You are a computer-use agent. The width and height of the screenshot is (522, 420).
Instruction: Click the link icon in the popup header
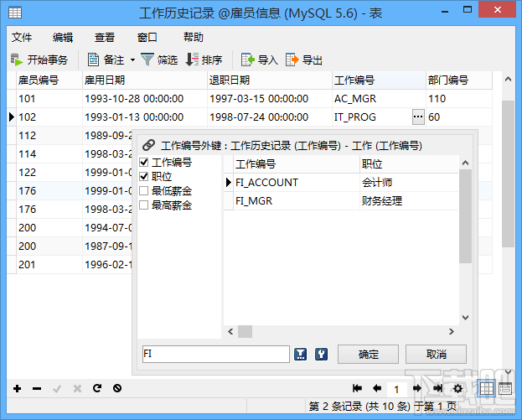[149, 145]
